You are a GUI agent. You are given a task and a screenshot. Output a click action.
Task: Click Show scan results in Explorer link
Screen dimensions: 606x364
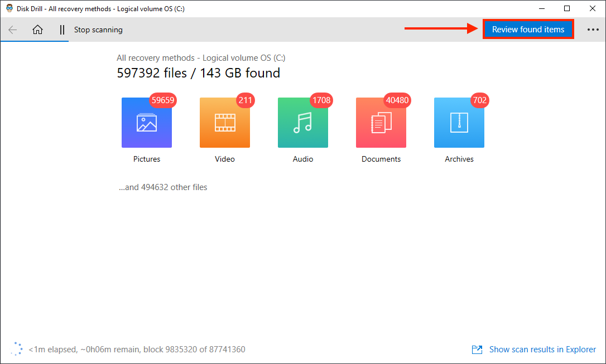coord(542,350)
